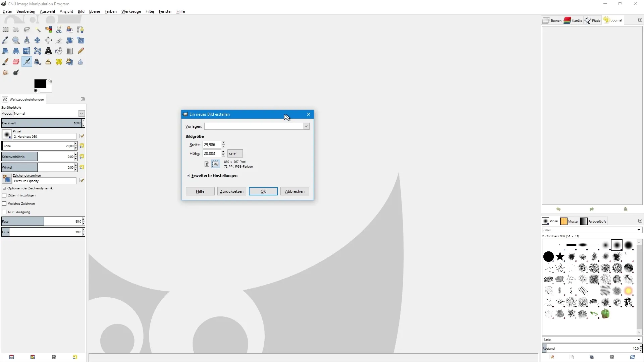The width and height of the screenshot is (644, 362).
Task: Open the Basic brush tag dropdown
Action: (x=639, y=340)
